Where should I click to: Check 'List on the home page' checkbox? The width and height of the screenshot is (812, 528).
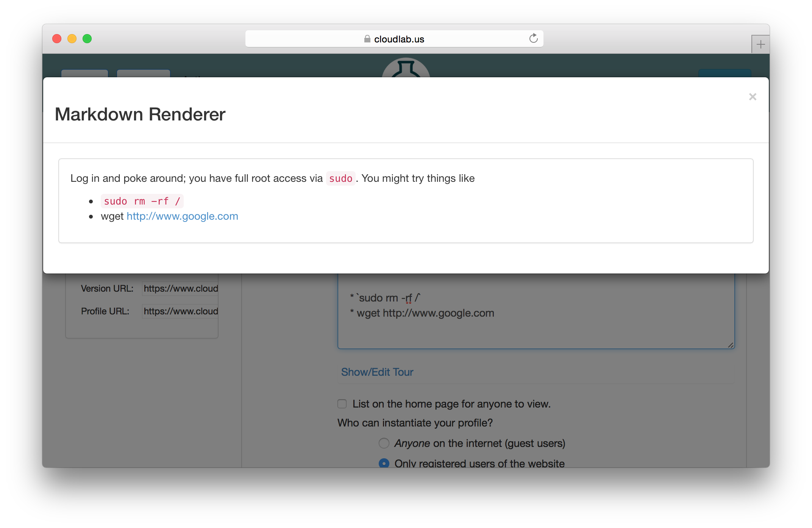342,404
